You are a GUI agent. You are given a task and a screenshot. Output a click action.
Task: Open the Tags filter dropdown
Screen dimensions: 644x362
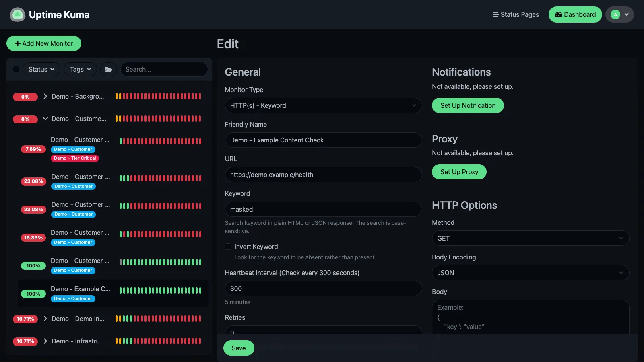pos(80,69)
